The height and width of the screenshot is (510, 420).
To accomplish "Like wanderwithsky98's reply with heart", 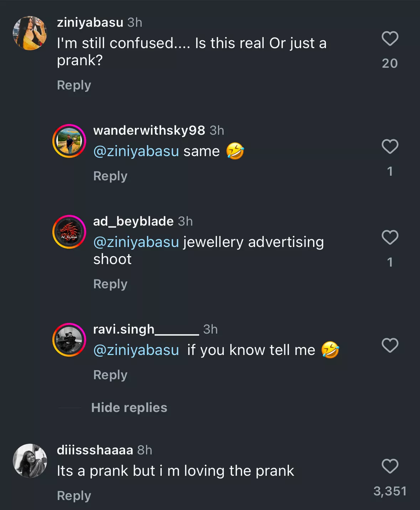I will pyautogui.click(x=390, y=146).
